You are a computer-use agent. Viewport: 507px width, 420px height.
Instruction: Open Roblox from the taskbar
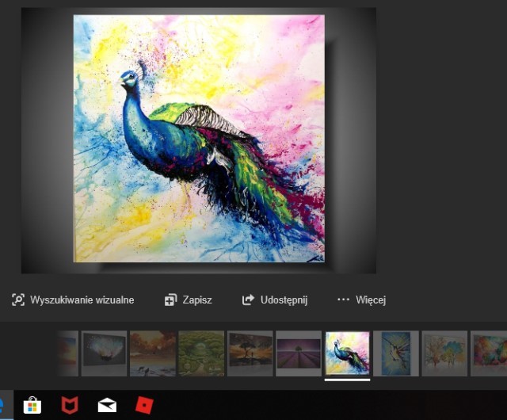coord(144,406)
